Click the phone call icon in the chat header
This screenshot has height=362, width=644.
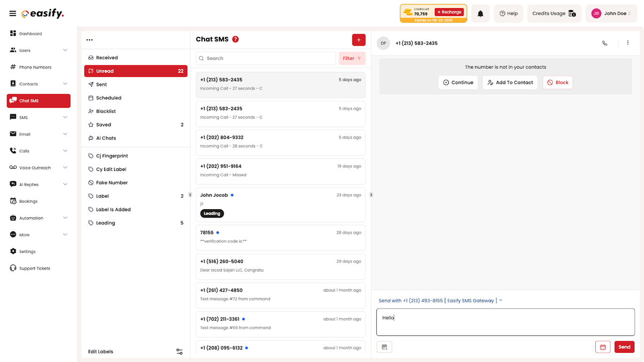click(x=605, y=43)
